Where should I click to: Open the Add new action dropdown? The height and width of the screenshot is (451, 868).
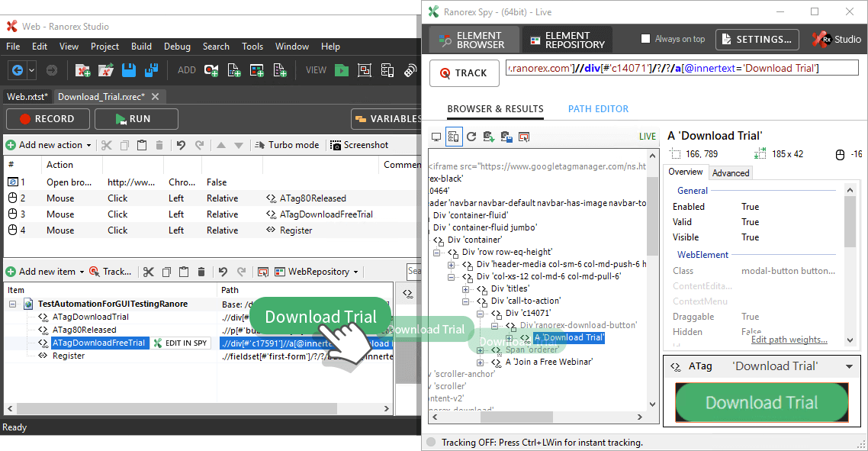(x=49, y=145)
